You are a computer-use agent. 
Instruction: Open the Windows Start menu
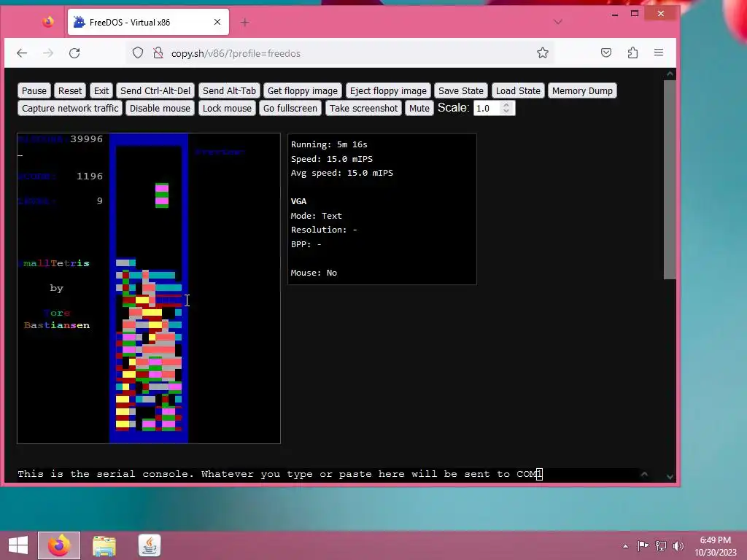[18, 545]
